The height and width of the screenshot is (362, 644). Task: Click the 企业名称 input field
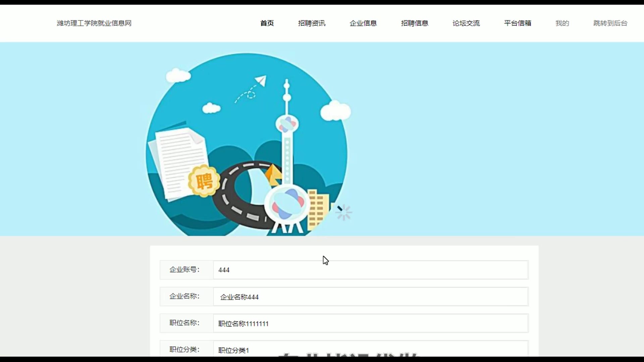pyautogui.click(x=371, y=297)
